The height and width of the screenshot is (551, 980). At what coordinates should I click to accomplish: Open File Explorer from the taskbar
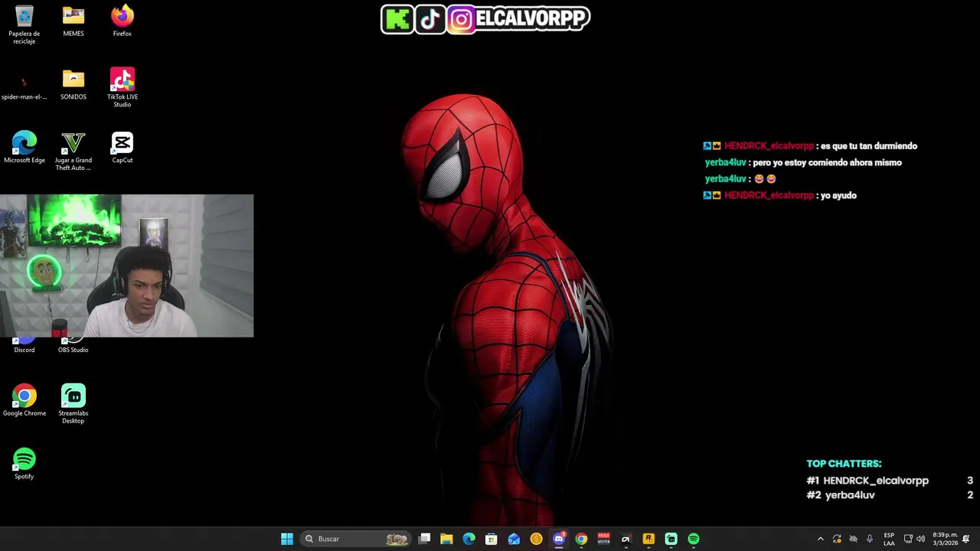click(446, 539)
